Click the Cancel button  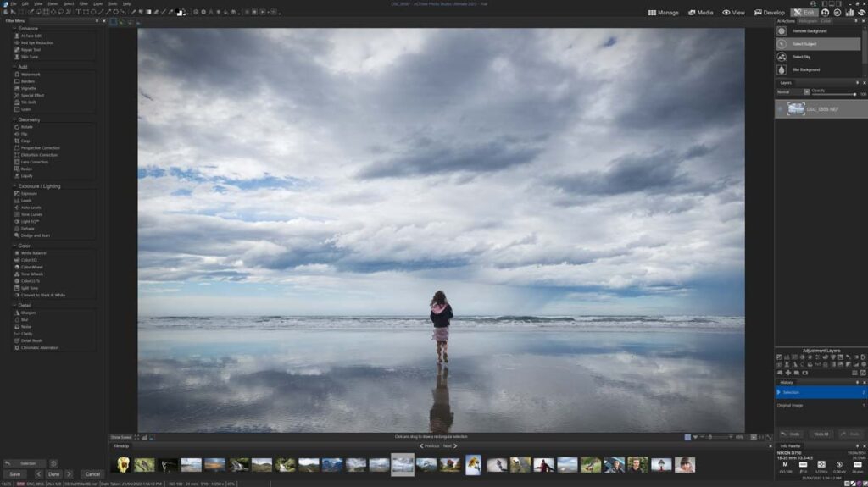point(92,474)
